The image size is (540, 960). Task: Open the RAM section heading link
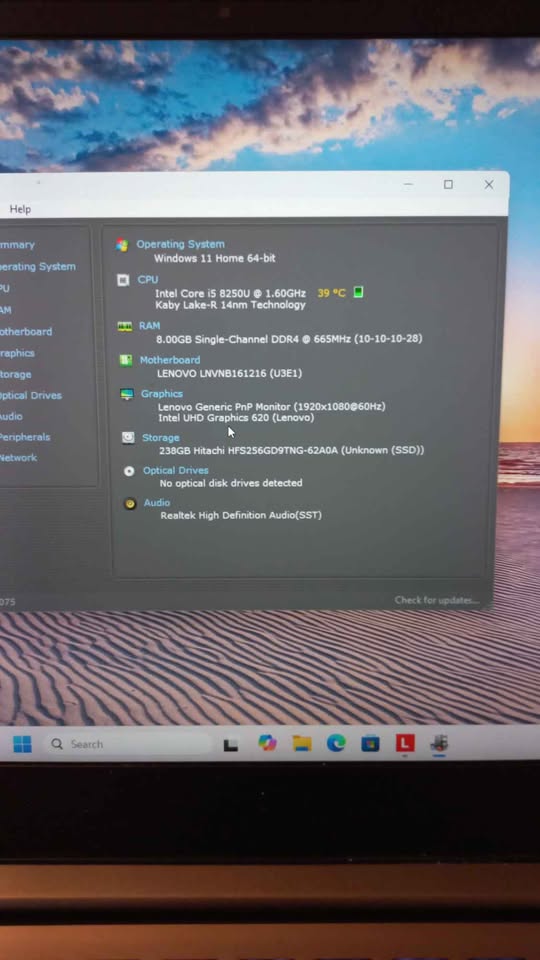tap(149, 326)
